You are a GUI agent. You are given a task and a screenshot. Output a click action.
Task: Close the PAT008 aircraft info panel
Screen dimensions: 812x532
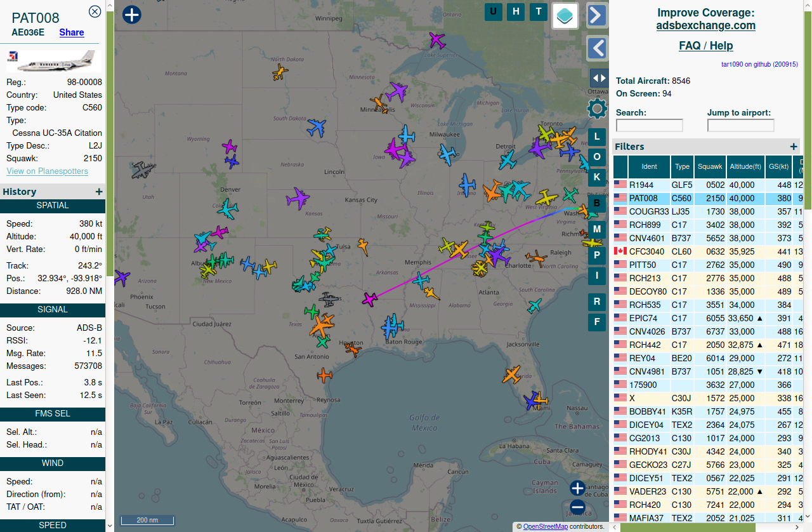coord(95,11)
